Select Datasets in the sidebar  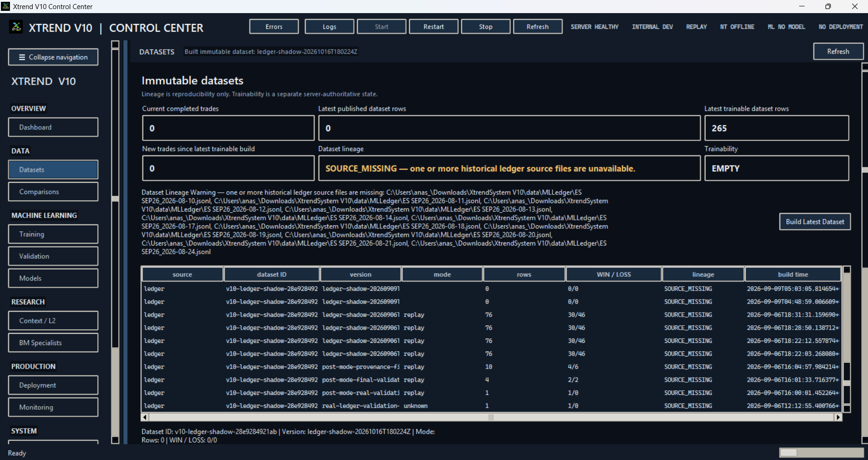click(53, 170)
